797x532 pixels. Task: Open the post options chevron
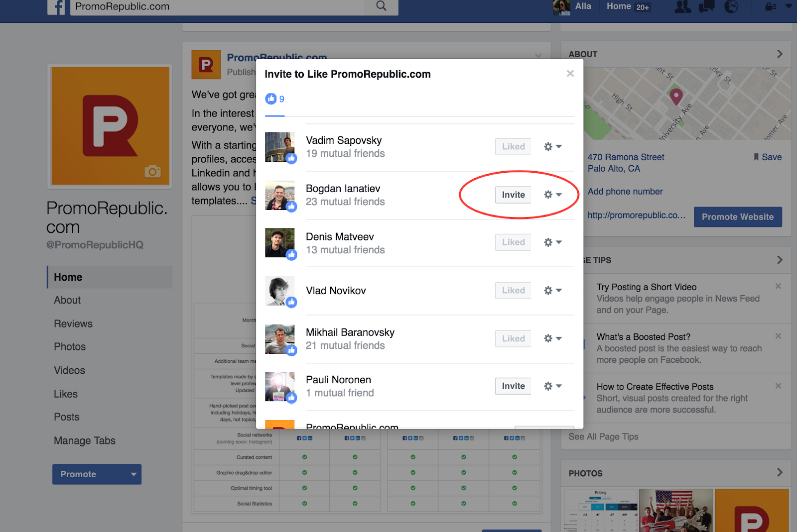(538, 55)
